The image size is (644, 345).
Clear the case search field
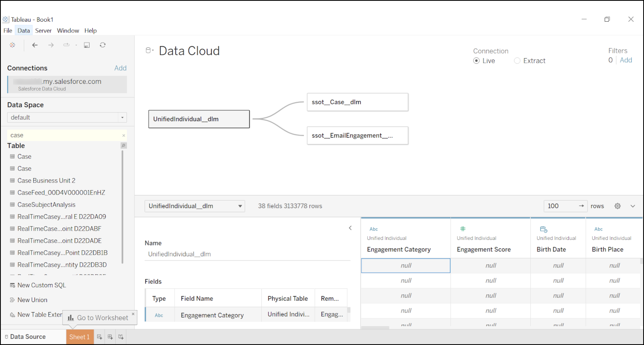point(123,135)
